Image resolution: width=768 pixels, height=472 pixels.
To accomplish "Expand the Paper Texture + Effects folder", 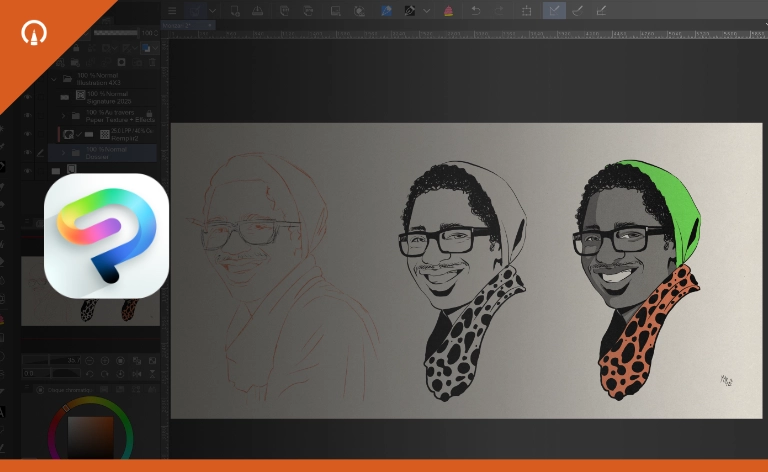I will click(x=63, y=116).
